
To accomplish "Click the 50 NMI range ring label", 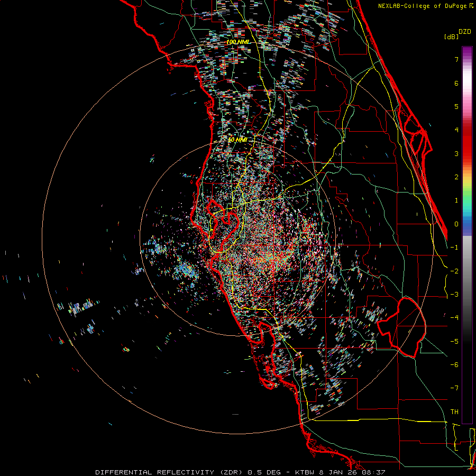I will [237, 140].
